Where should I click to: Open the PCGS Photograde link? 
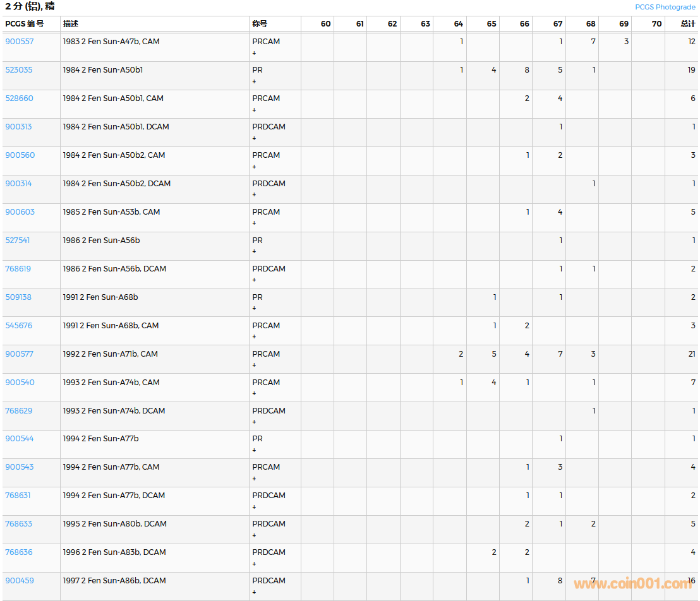tap(665, 7)
